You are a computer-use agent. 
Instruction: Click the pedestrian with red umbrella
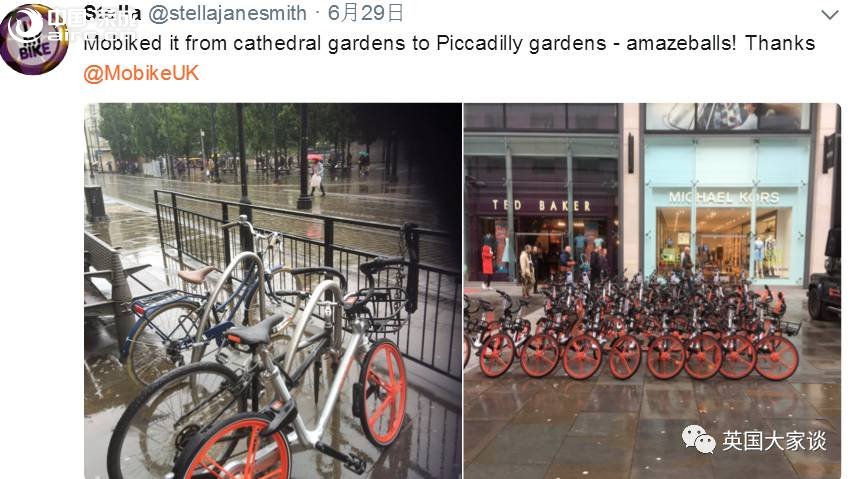(x=316, y=175)
